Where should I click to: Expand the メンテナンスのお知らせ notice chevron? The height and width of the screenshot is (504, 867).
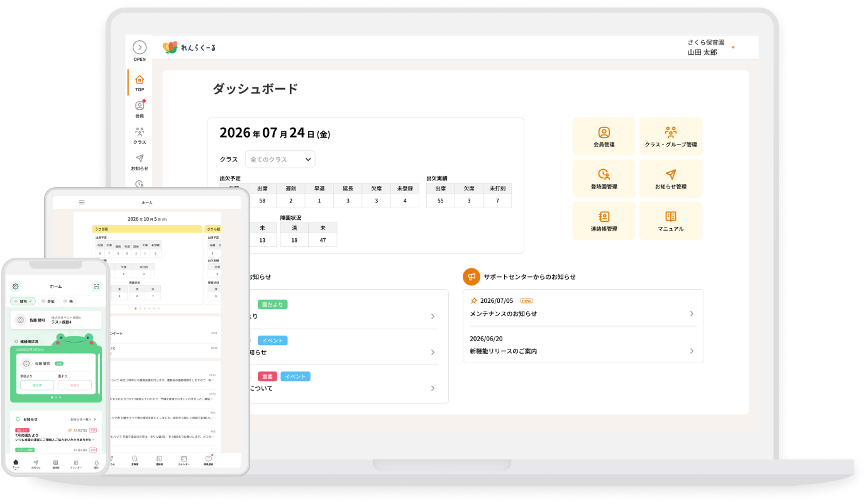tap(692, 314)
